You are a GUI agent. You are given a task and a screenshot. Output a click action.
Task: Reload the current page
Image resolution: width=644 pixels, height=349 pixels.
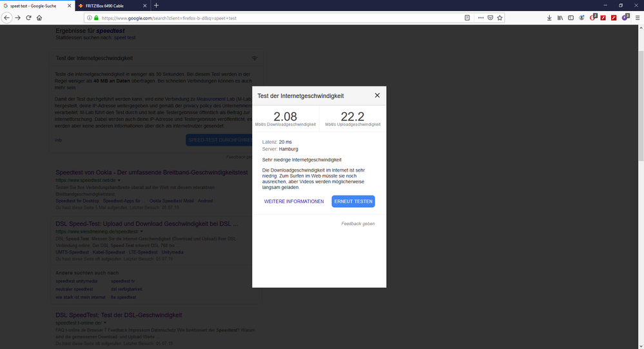(x=28, y=17)
